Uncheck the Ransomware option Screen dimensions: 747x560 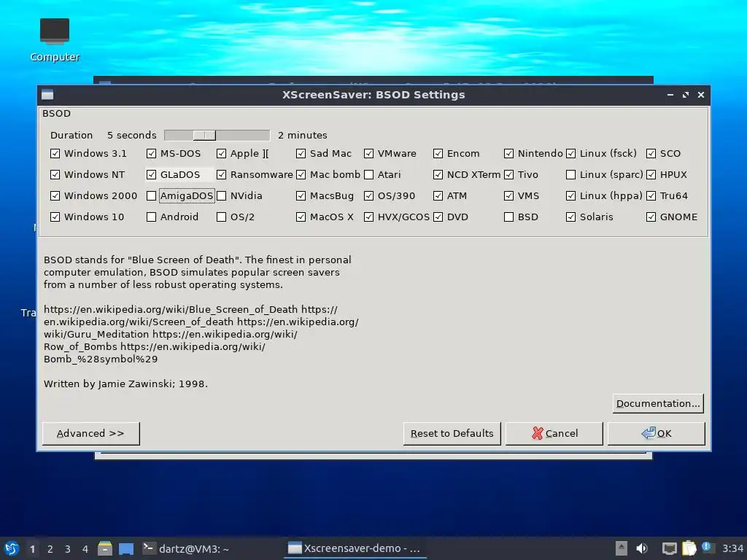point(222,175)
